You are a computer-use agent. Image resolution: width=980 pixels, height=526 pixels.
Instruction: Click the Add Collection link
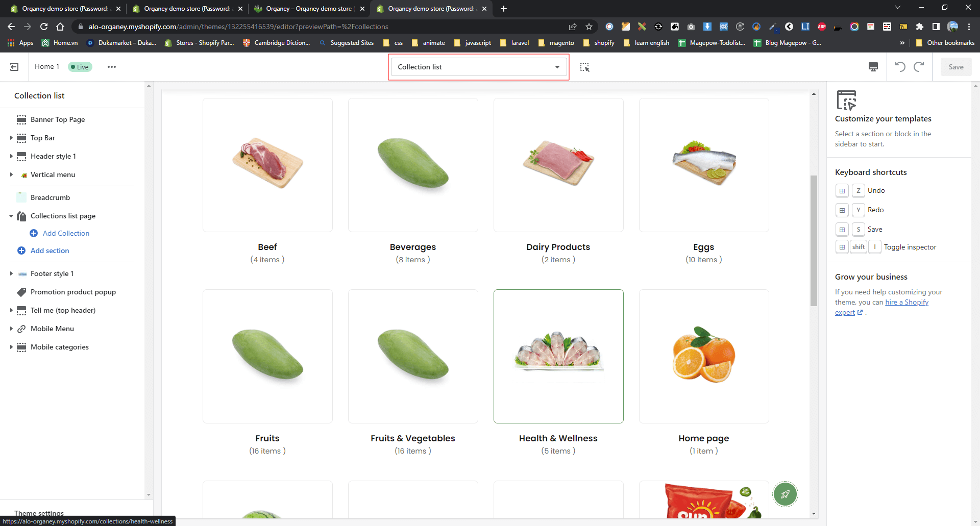[66, 233]
